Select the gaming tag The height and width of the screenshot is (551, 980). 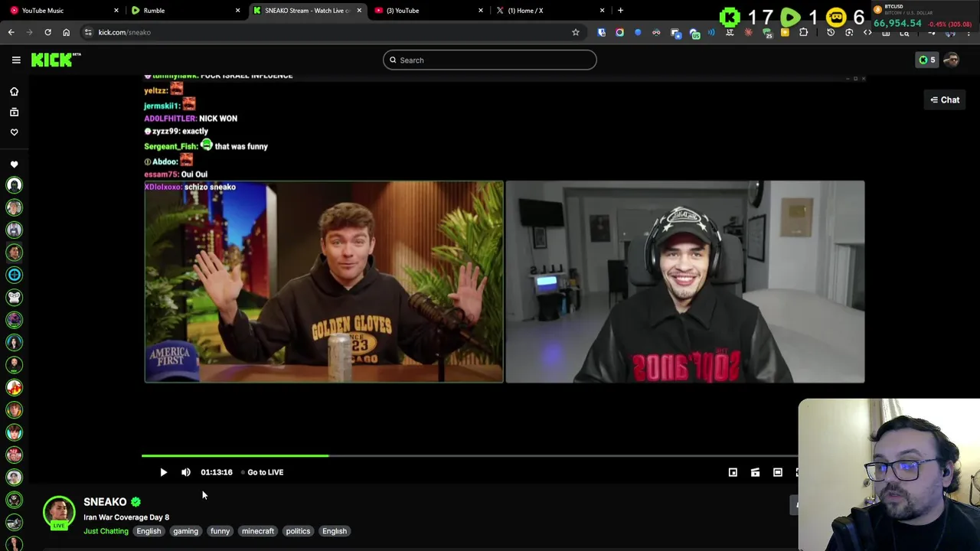(185, 531)
